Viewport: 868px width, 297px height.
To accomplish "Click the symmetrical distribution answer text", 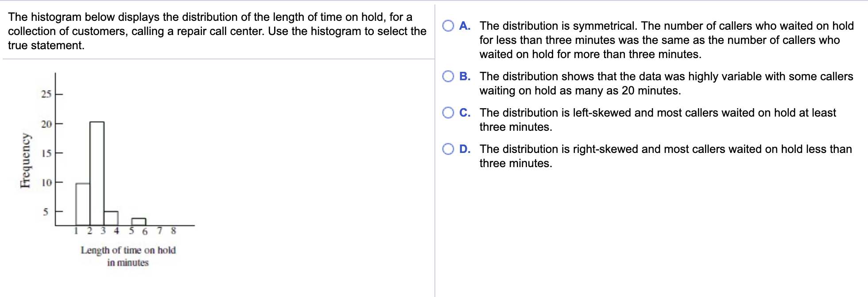I will click(x=666, y=40).
